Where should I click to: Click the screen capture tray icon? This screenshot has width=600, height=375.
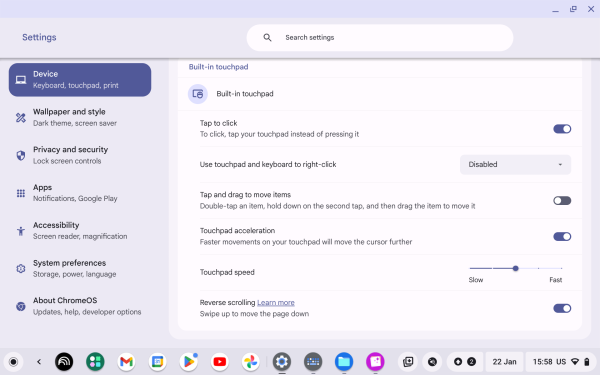pyautogui.click(x=408, y=362)
